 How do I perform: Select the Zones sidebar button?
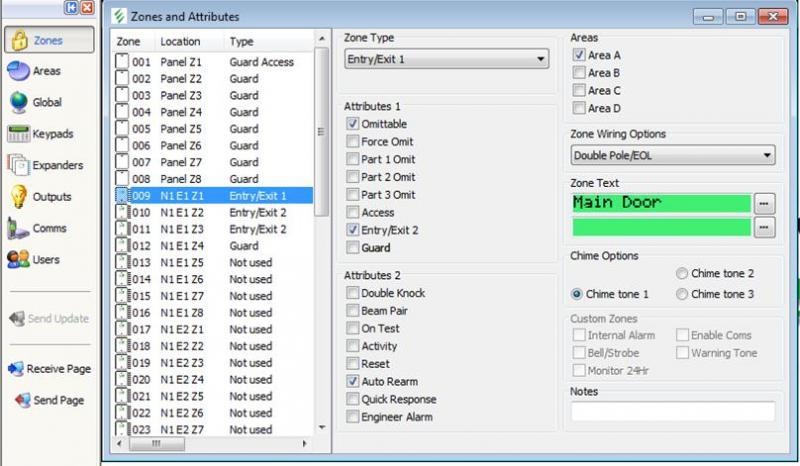coord(49,40)
